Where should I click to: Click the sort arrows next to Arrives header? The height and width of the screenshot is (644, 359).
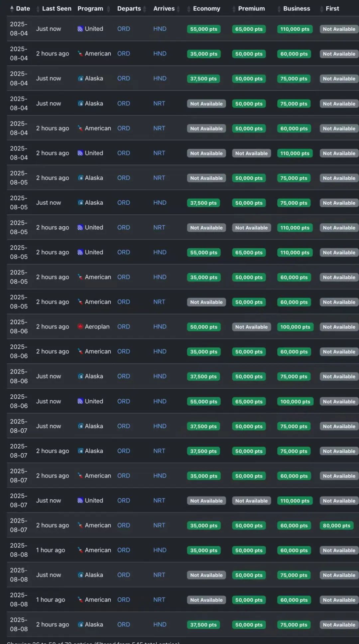tap(179, 9)
